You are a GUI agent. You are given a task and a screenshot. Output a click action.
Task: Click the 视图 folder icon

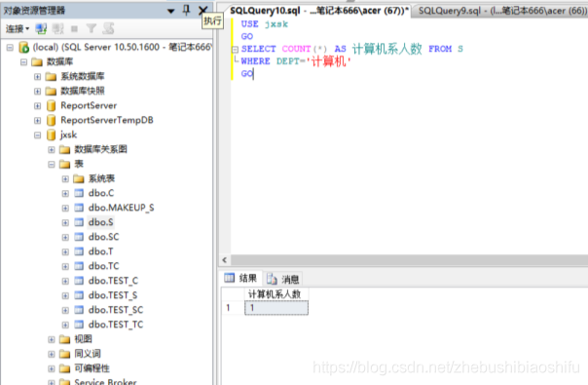[64, 339]
